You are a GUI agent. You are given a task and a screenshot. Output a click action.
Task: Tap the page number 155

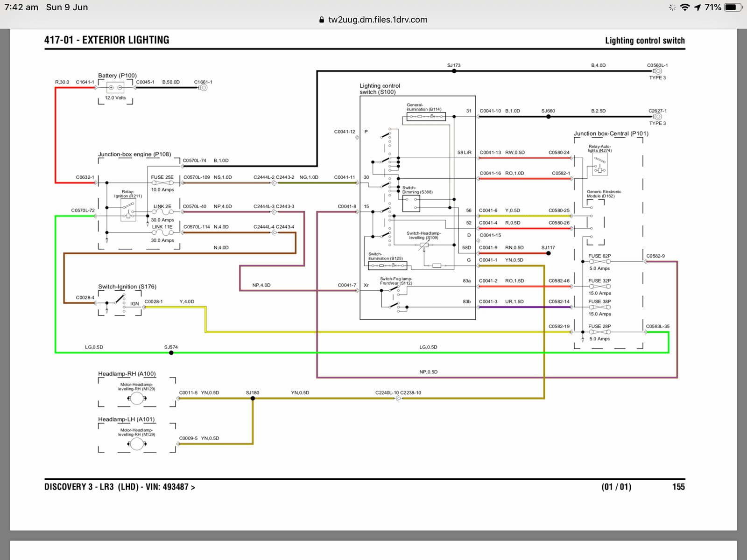[678, 487]
